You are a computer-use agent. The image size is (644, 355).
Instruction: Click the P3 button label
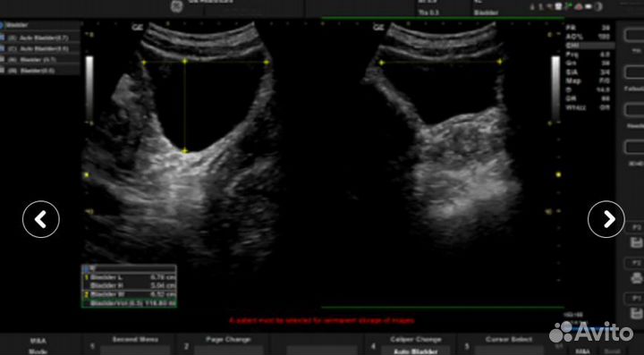click(636, 227)
